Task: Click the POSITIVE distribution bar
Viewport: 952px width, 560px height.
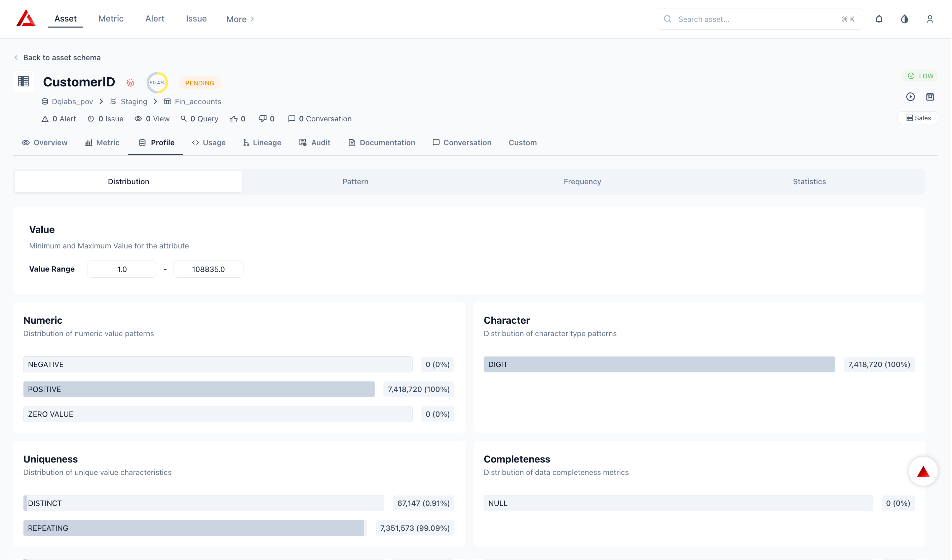Action: (199, 389)
